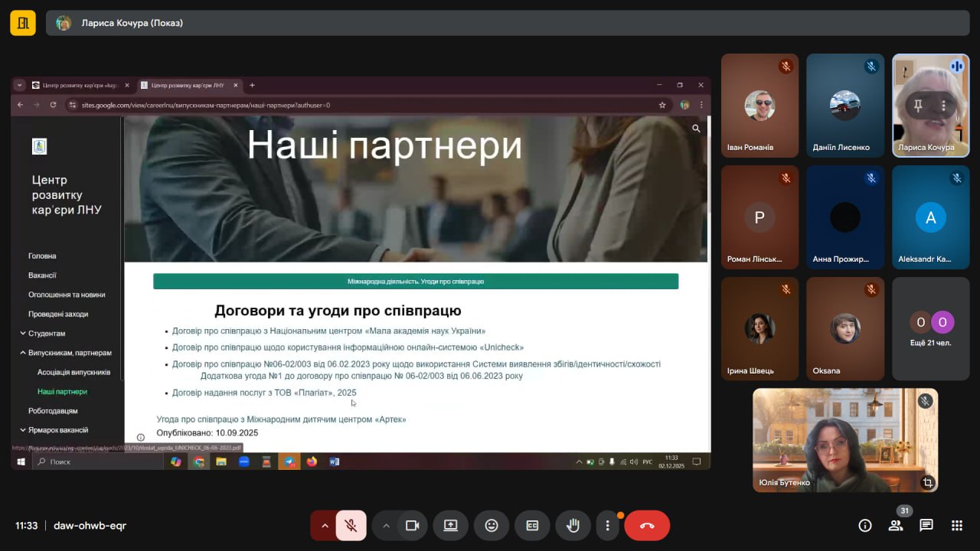Pin Лариса Кочура's video tile

pyautogui.click(x=917, y=106)
